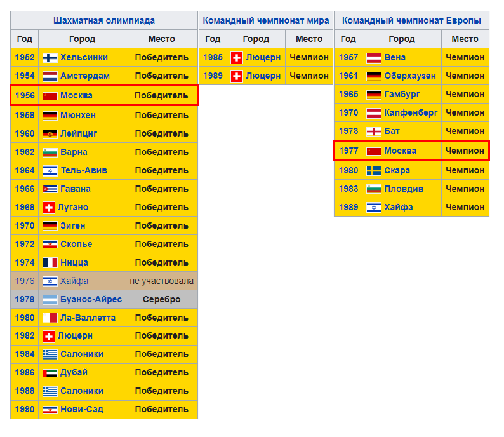The height and width of the screenshot is (437, 504).
Task: Click Место header in European table
Action: click(465, 39)
